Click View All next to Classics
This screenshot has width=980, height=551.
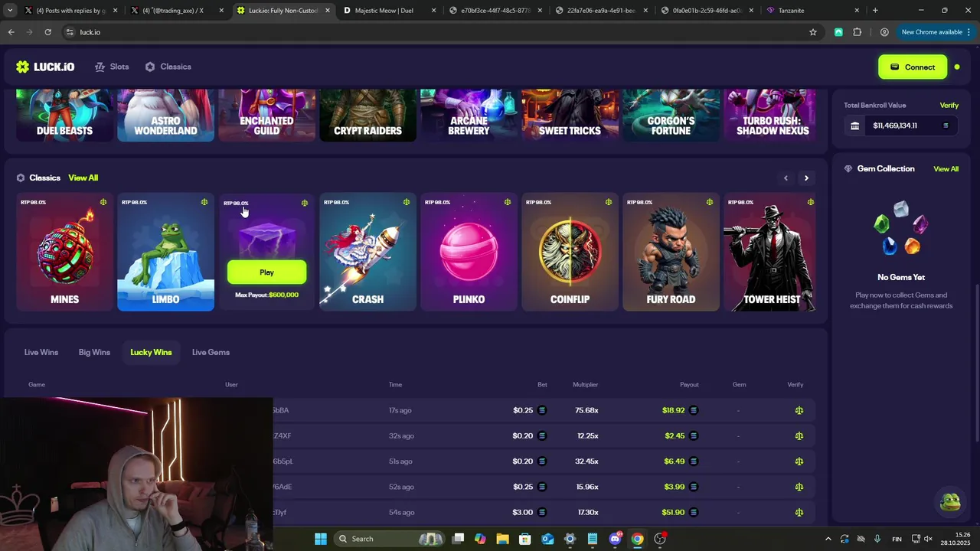click(83, 178)
